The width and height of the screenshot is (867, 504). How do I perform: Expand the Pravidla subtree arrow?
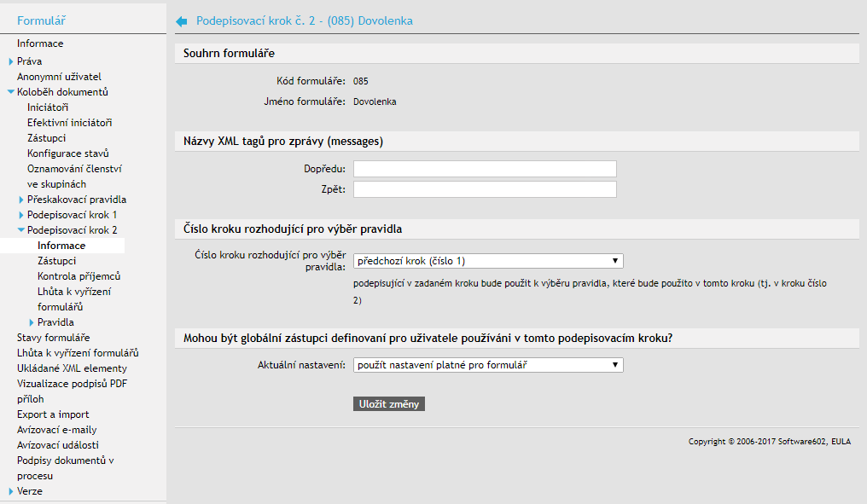point(32,322)
